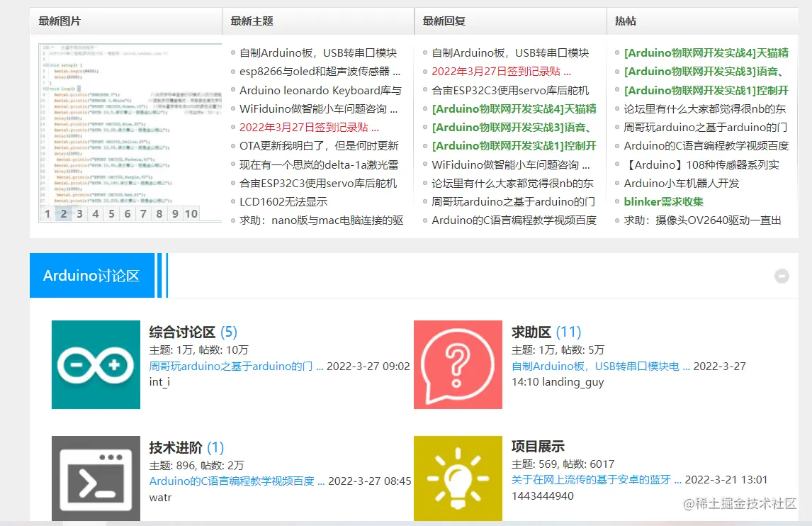Viewport: 812px width, 526px height.
Task: Open LCD1602无法显示 topic
Action: pyautogui.click(x=283, y=201)
